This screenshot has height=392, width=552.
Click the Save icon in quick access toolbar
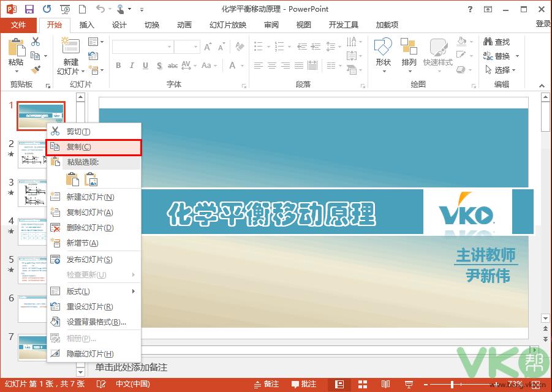tap(29, 9)
